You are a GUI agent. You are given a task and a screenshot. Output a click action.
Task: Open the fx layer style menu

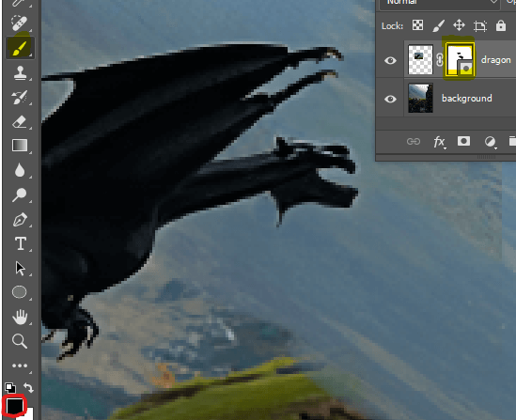pos(439,142)
